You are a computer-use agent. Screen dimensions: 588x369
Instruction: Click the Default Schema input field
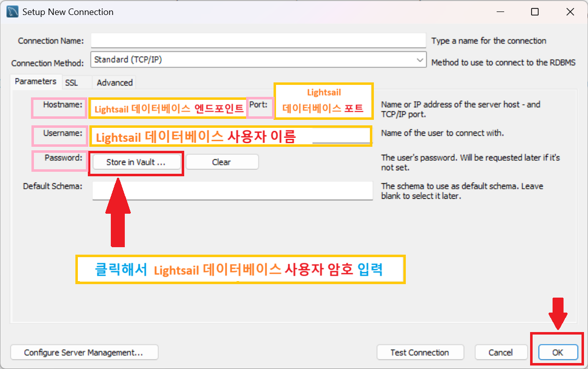point(233,191)
